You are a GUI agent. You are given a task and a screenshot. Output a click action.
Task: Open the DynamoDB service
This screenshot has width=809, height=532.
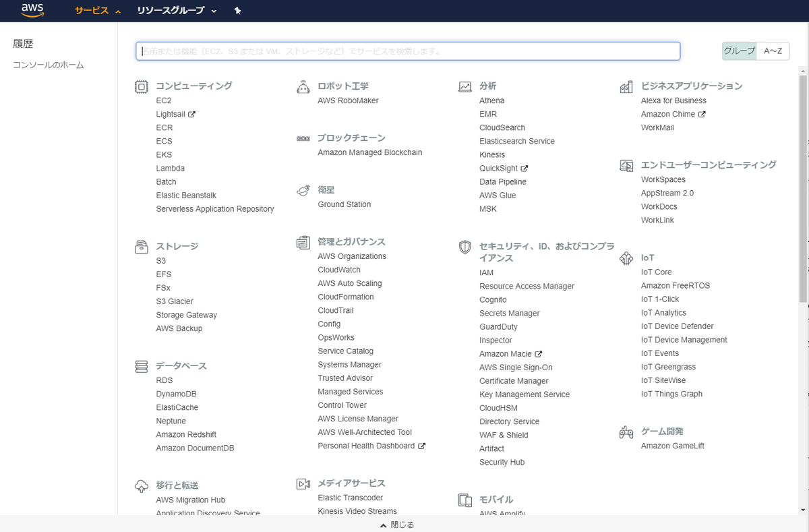176,394
